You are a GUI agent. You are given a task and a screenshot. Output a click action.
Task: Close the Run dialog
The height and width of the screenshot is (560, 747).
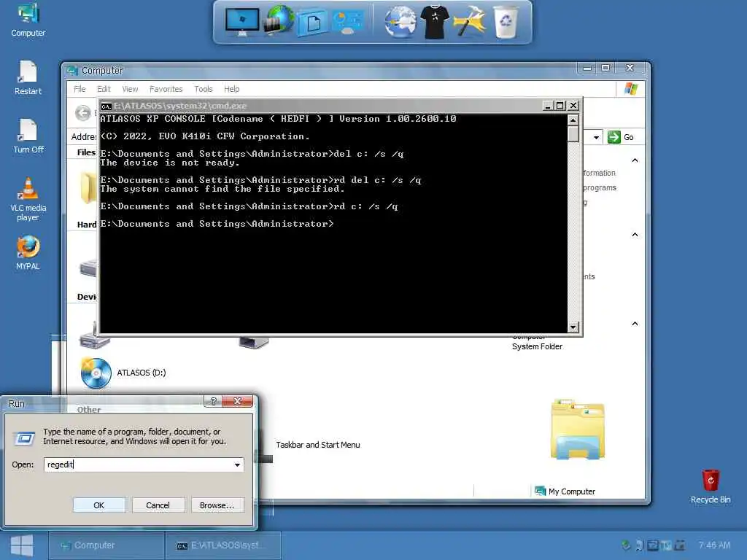coord(237,402)
